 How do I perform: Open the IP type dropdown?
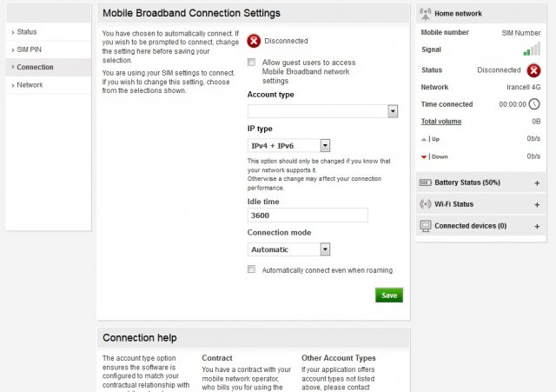point(288,146)
